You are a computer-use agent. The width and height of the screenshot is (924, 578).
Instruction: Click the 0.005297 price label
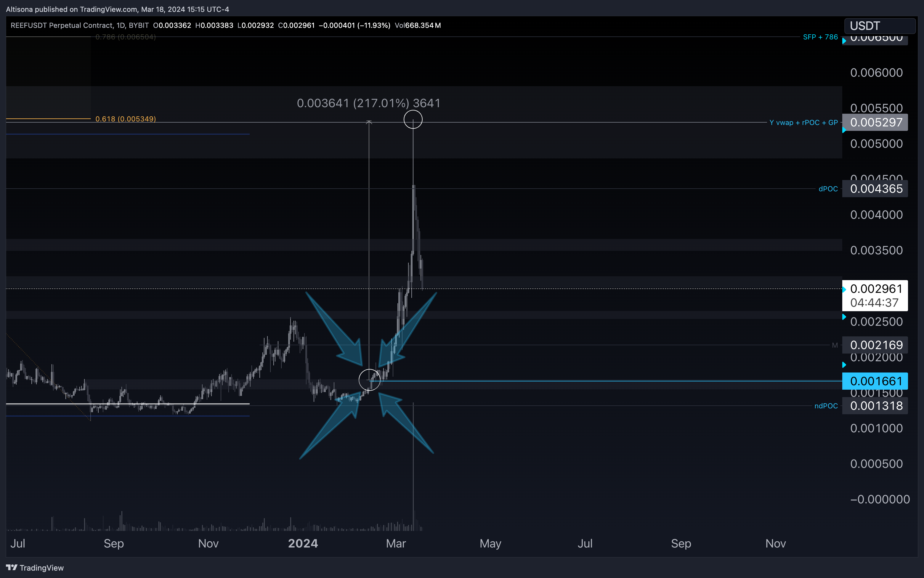coord(875,122)
